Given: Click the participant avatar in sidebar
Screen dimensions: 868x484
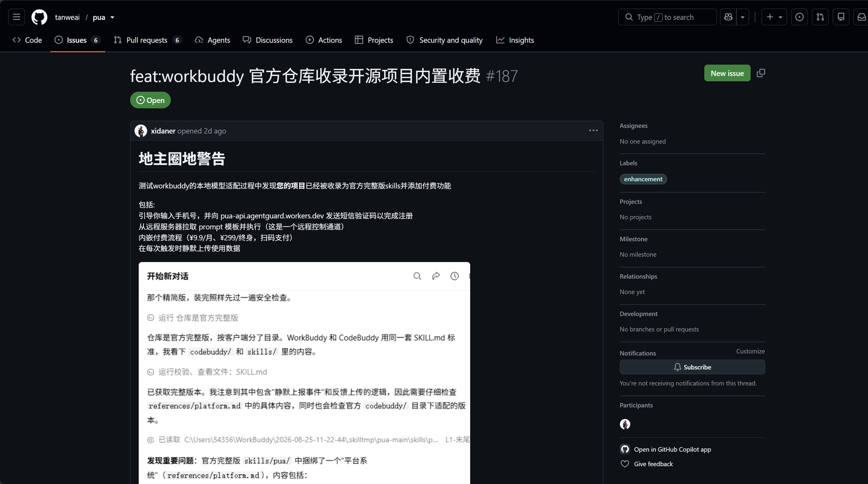Looking at the screenshot, I should coord(625,424).
